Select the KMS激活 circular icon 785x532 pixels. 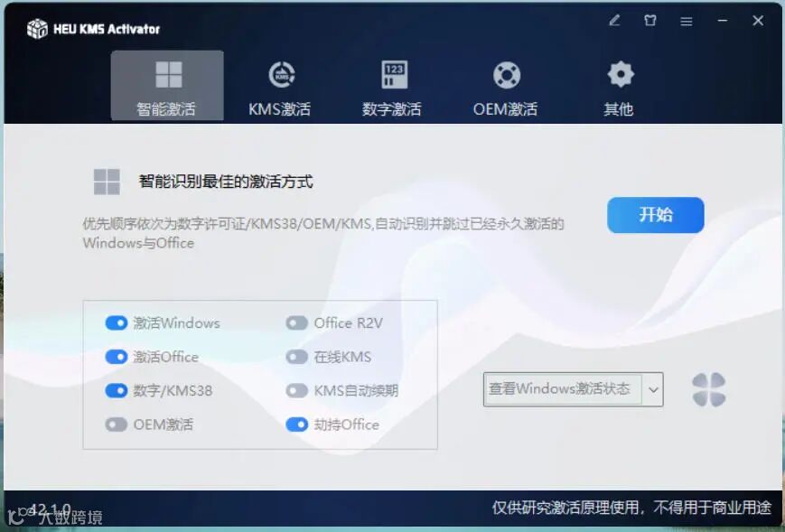[281, 75]
